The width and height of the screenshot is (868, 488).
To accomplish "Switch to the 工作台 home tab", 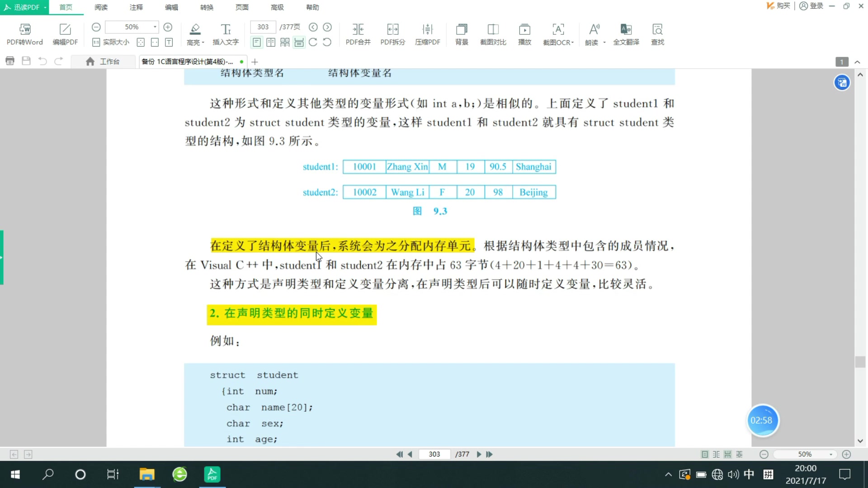I will pos(103,61).
